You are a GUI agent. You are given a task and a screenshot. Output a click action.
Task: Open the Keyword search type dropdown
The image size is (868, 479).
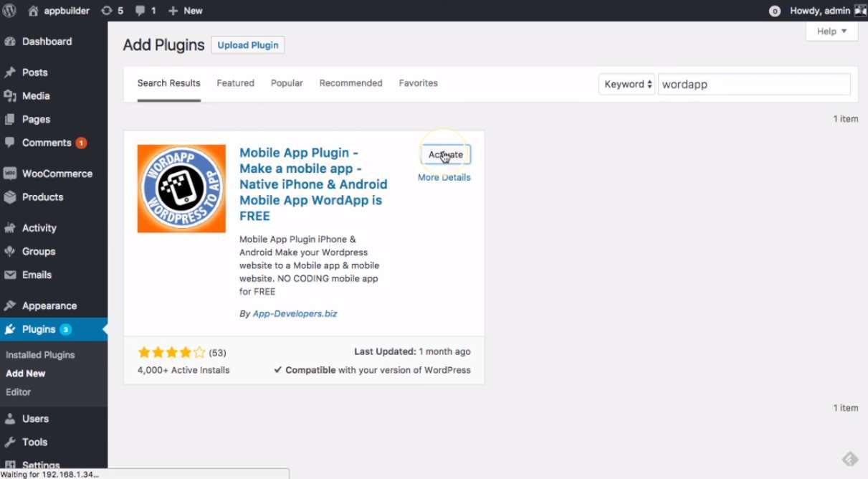(626, 84)
